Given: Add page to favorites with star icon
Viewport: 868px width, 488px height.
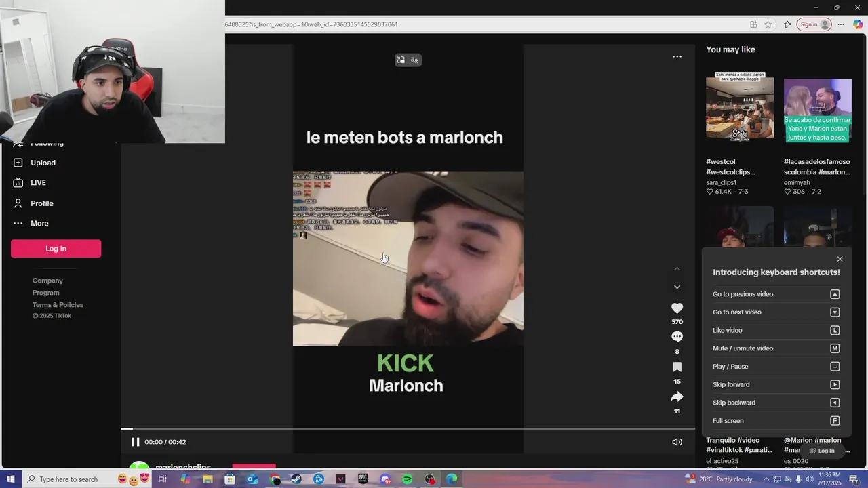Looking at the screenshot, I should tap(768, 24).
